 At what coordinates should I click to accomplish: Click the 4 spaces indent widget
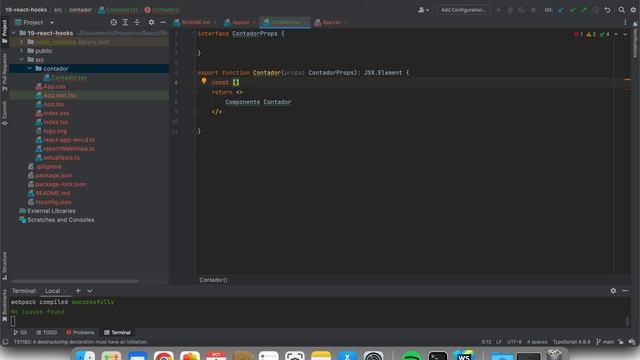[x=537, y=342]
